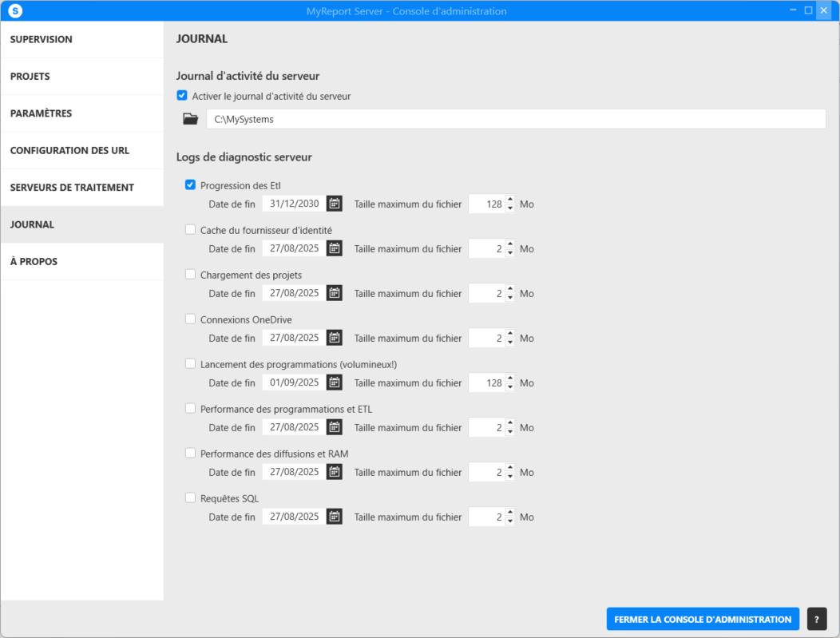
Task: Enable Connexions OneDrive logging
Action: pyautogui.click(x=190, y=319)
